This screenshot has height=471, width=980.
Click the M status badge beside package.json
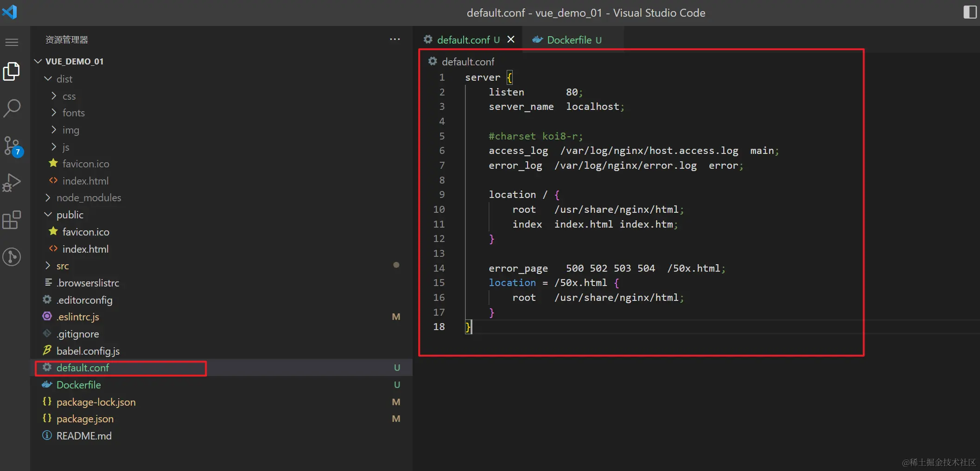(x=396, y=419)
